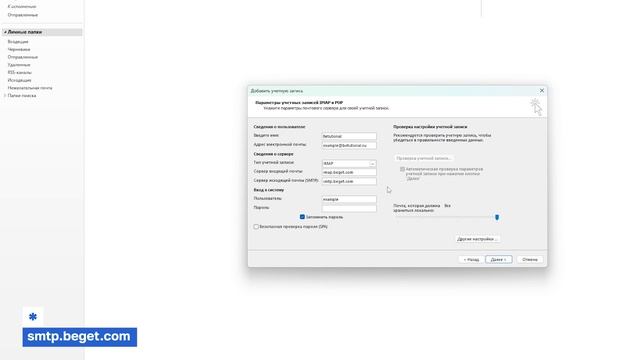
Task: Select the К исполнению favorites entry
Action: click(22, 7)
